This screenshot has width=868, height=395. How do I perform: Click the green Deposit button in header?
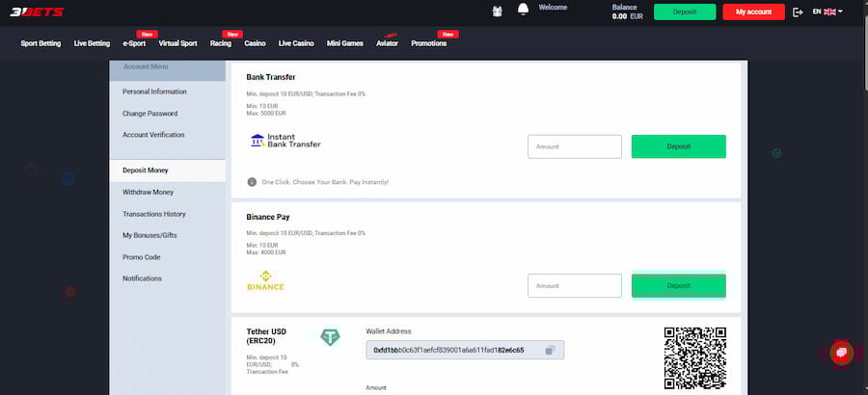point(685,12)
